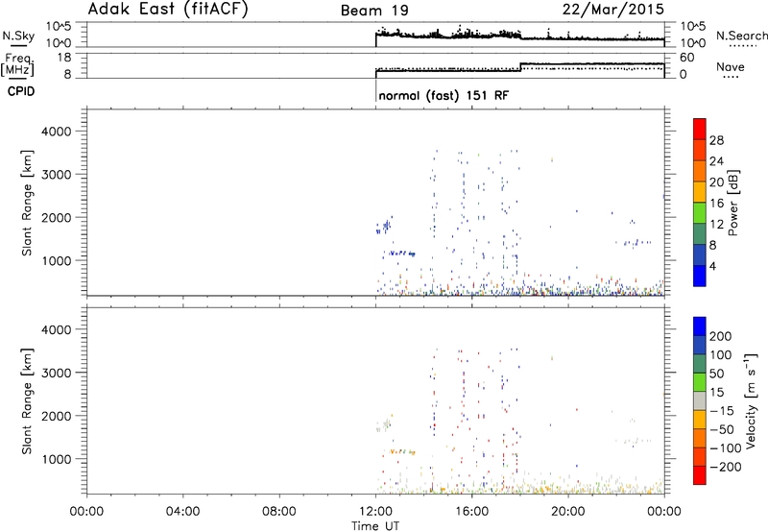This screenshot has width=768, height=532.
Task: Click the 'CPID' row label
Action: point(21,91)
